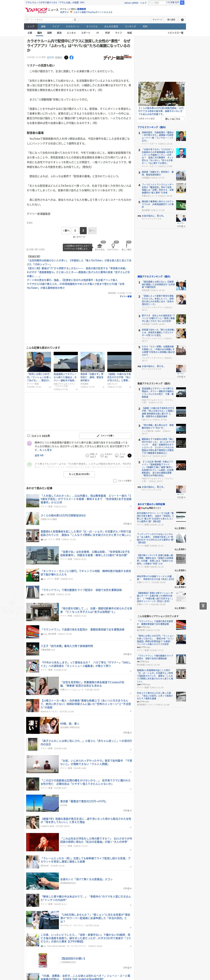210x980 pixels.
Task: Share the article on X from headline
Action: coord(66,57)
